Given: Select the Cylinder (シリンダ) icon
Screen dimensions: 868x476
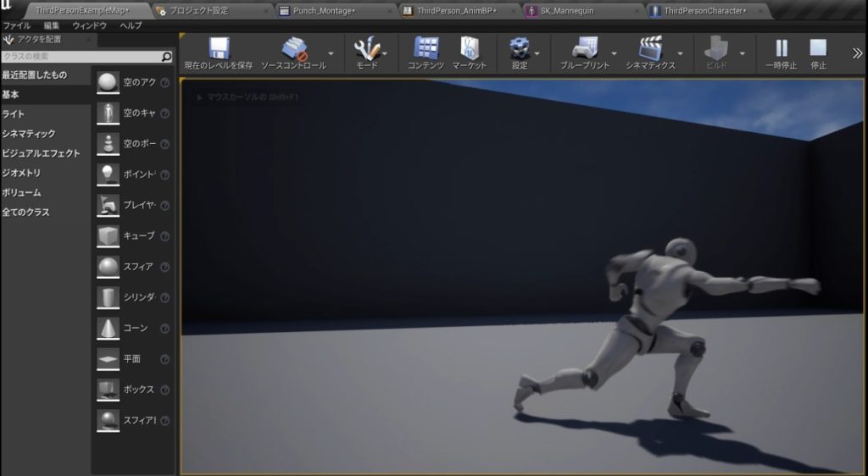Looking at the screenshot, I should 108,297.
